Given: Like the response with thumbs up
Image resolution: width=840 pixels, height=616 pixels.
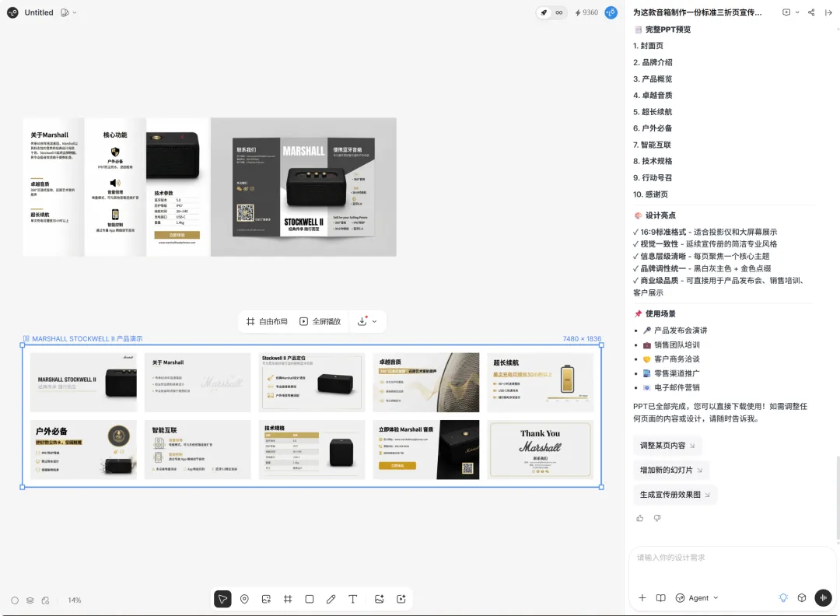Looking at the screenshot, I should [640, 518].
